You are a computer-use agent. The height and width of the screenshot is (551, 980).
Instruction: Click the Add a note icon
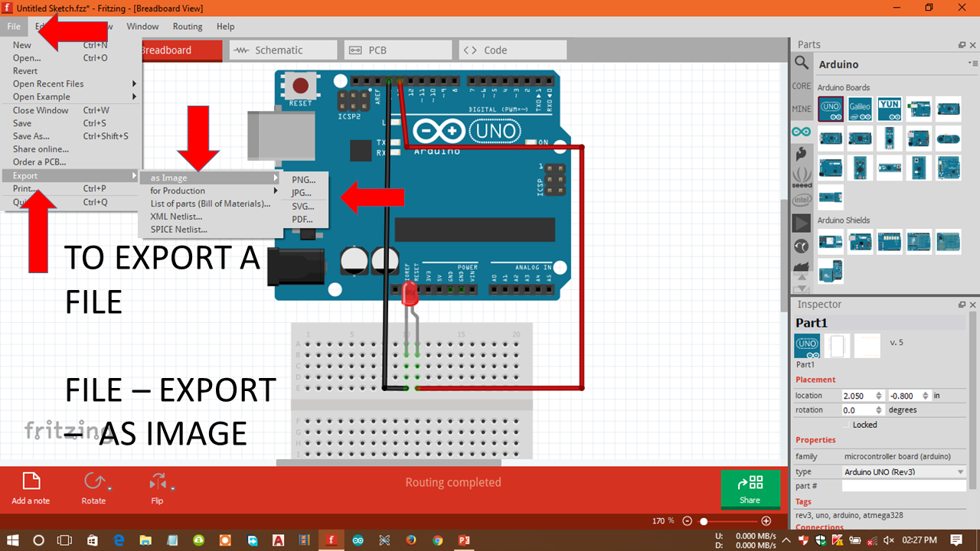[x=31, y=481]
